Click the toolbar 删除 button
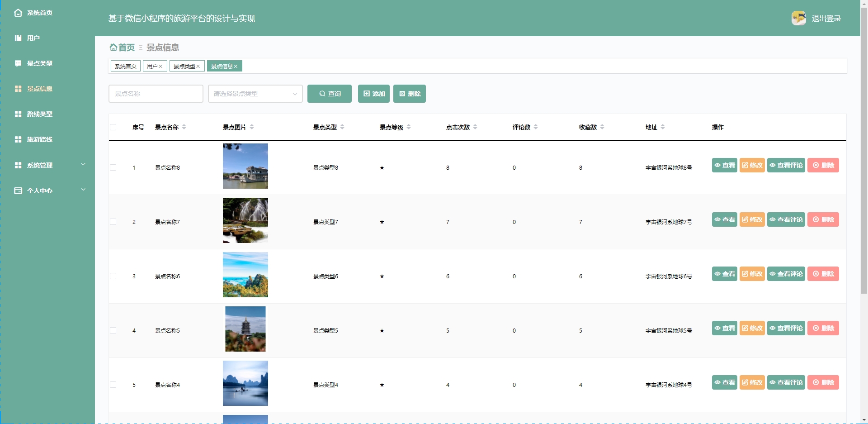The width and height of the screenshot is (868, 424). pos(410,94)
